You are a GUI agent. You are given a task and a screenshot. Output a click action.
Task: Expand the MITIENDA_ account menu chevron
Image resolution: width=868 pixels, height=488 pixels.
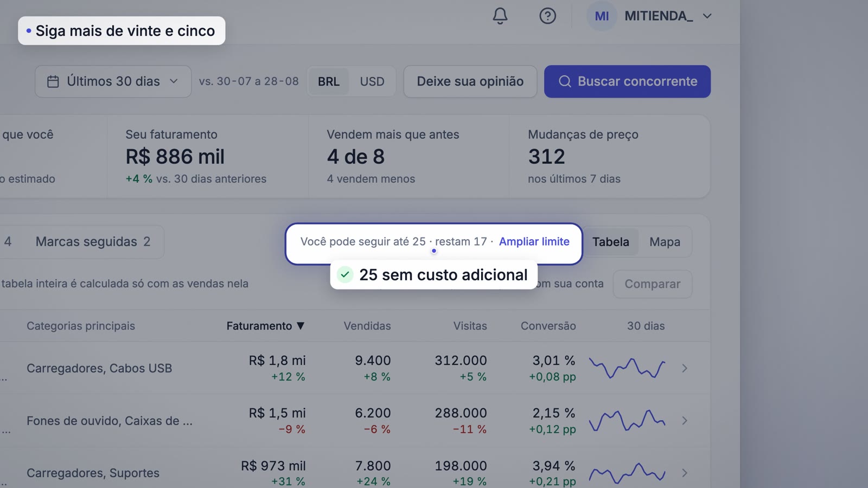(x=707, y=16)
